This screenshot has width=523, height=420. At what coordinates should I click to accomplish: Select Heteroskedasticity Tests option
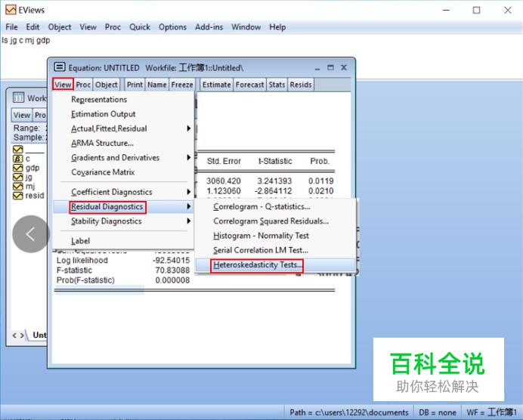point(257,265)
